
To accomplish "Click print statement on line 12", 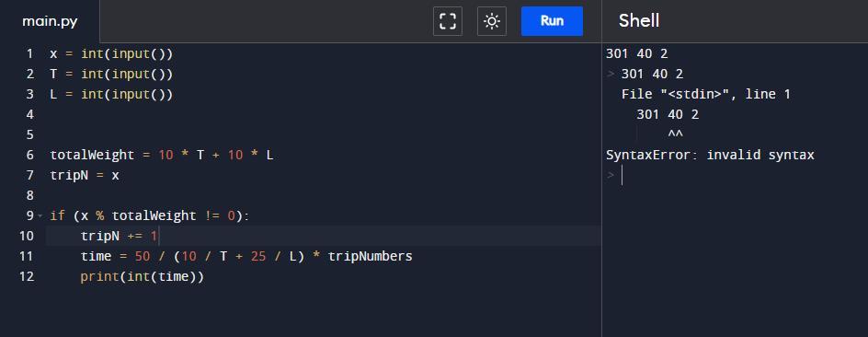I will point(143,276).
